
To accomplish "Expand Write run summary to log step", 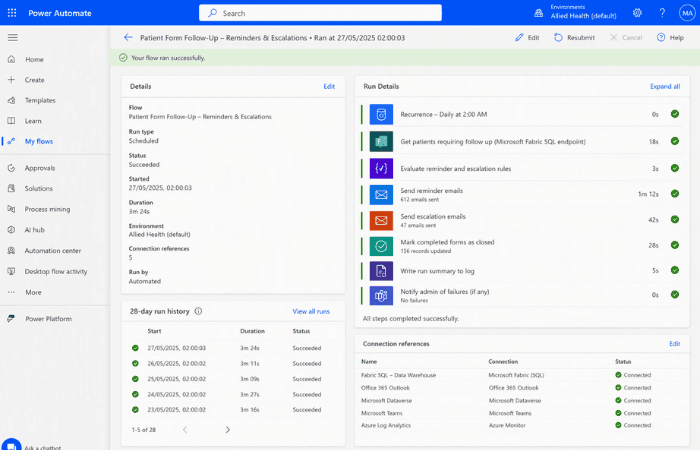I will tap(521, 271).
